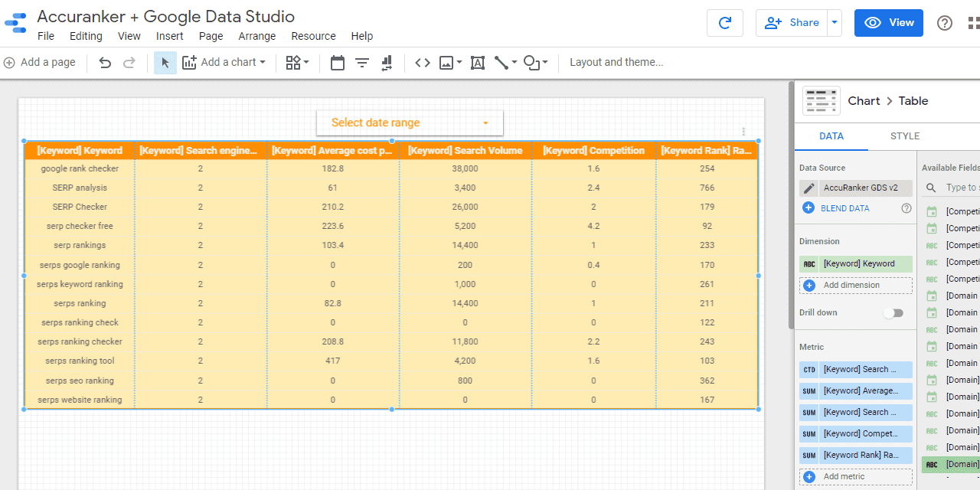The height and width of the screenshot is (490, 980).
Task: Click the table chart type icon
Action: click(x=821, y=100)
